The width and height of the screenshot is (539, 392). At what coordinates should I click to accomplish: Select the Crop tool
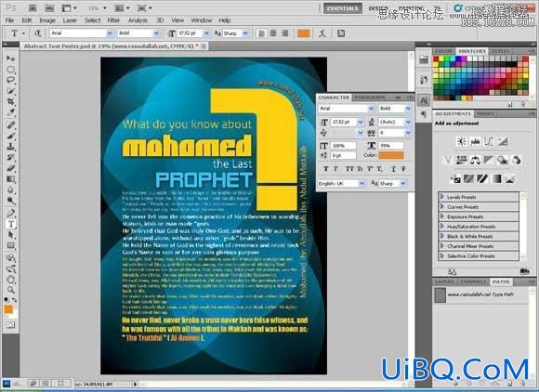[x=10, y=101]
